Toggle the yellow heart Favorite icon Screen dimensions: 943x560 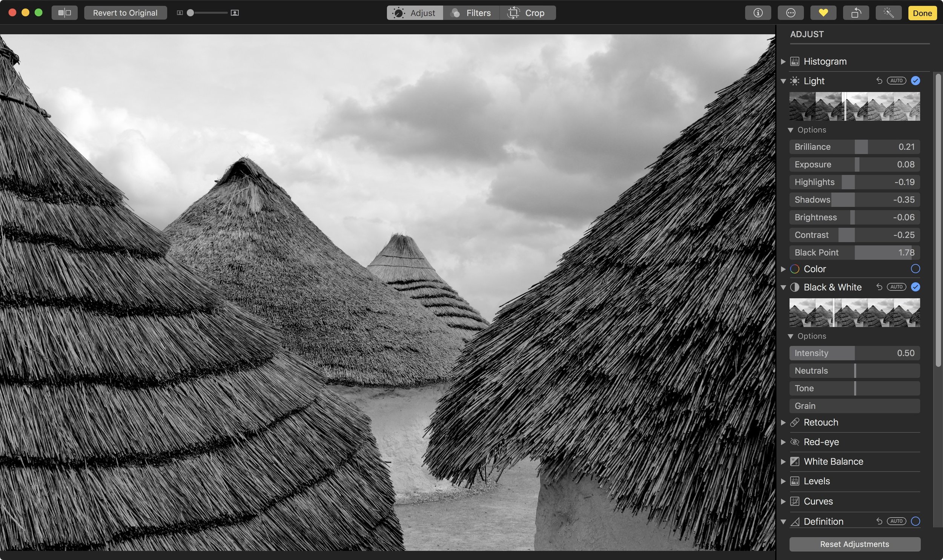click(x=823, y=13)
